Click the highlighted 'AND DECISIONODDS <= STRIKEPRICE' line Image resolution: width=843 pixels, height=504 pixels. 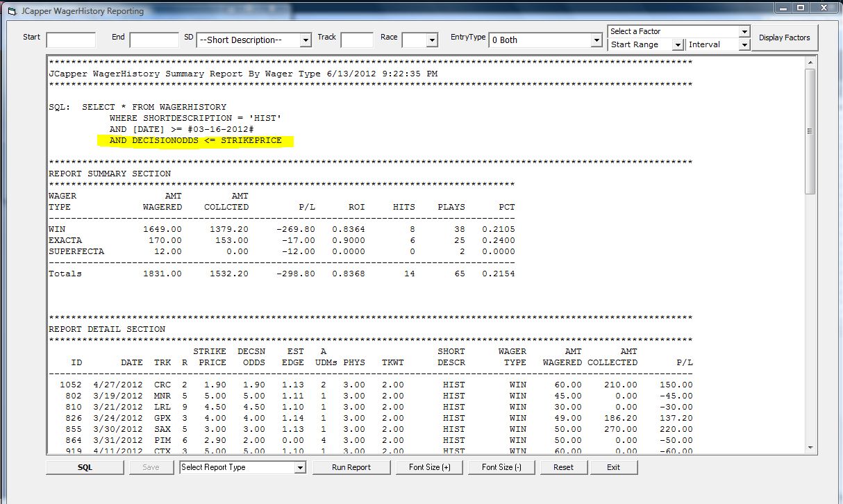click(x=196, y=141)
